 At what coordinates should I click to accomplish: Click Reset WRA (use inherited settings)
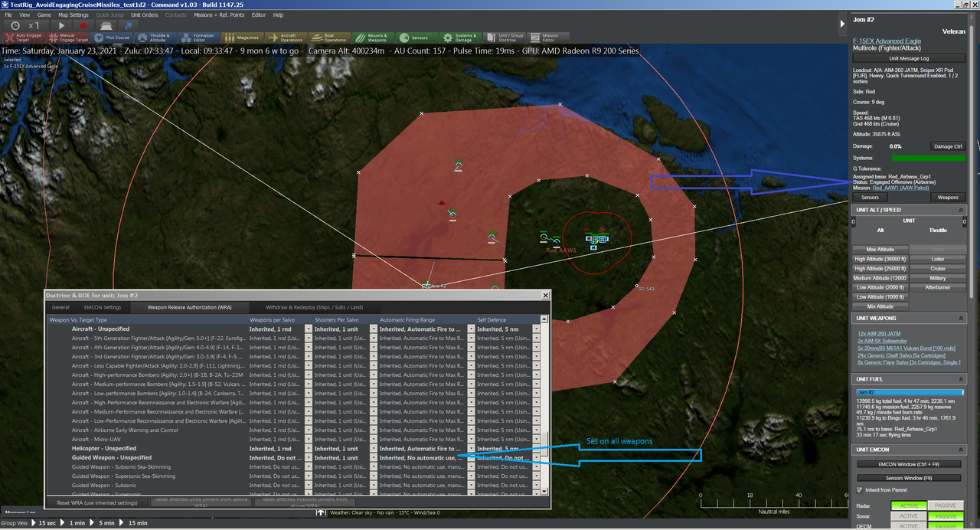coord(97,503)
